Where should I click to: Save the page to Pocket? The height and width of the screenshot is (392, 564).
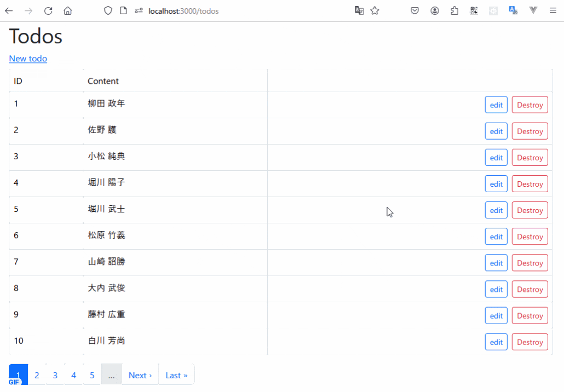click(415, 10)
